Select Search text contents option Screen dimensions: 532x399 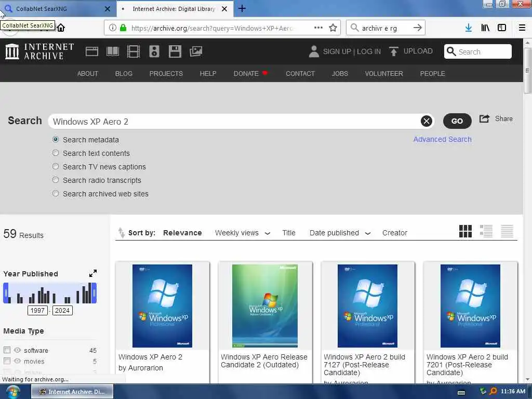[56, 153]
